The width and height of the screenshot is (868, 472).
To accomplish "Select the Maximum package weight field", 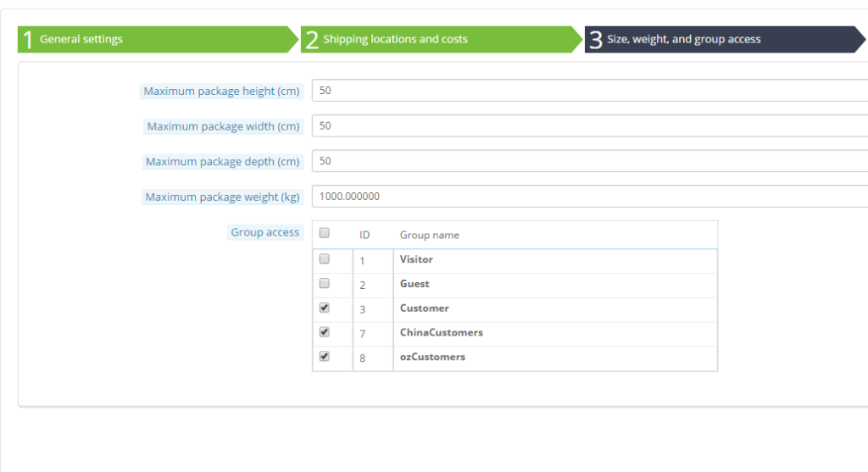I will click(x=589, y=197).
